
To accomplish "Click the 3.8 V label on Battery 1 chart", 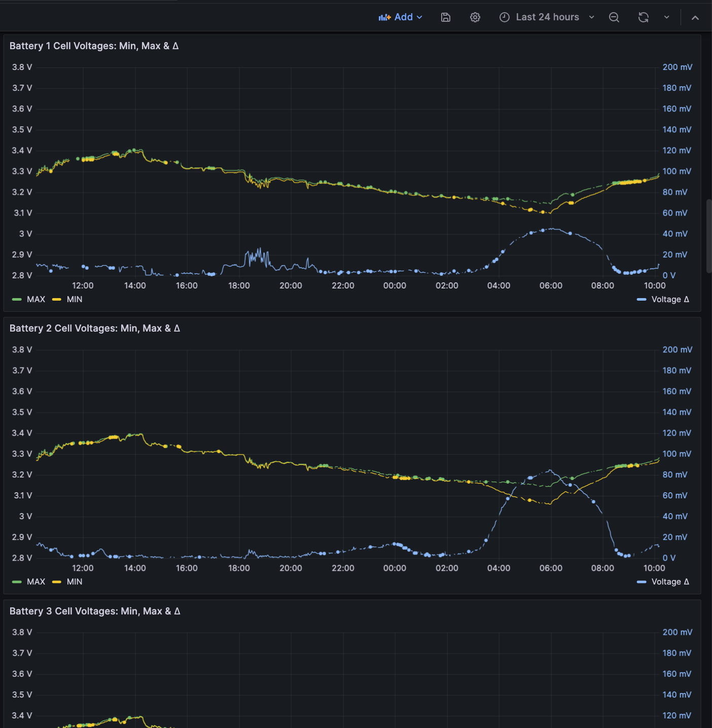I will point(22,67).
